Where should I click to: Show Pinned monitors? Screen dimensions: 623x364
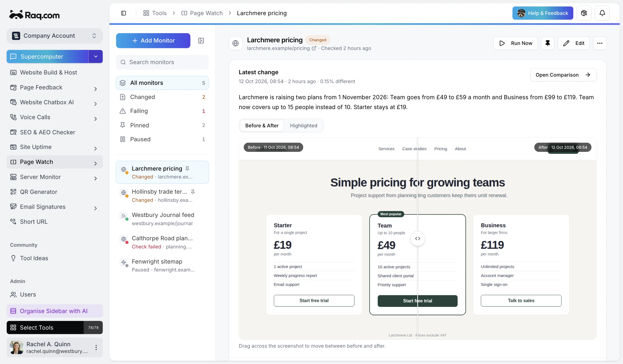(162, 125)
